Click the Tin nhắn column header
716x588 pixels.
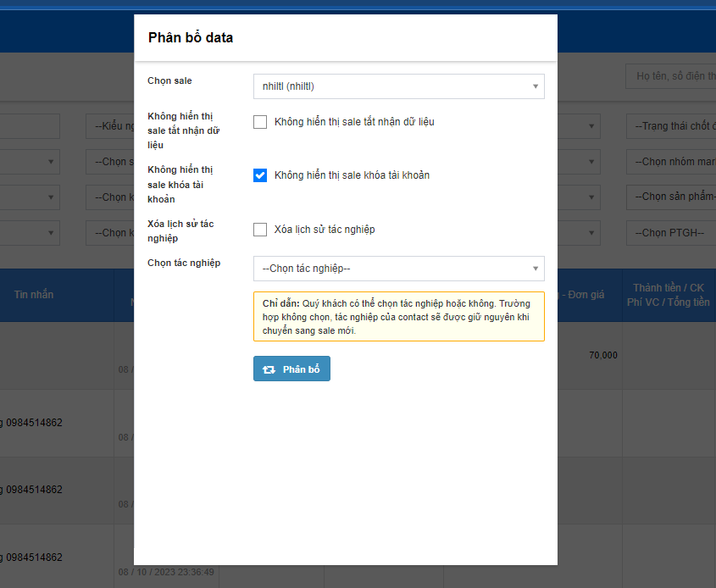click(34, 295)
